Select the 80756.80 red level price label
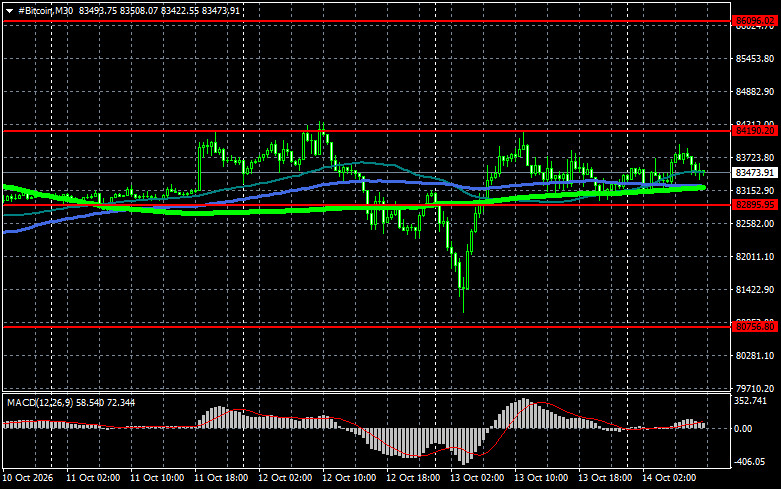The image size is (781, 489). pyautogui.click(x=755, y=327)
